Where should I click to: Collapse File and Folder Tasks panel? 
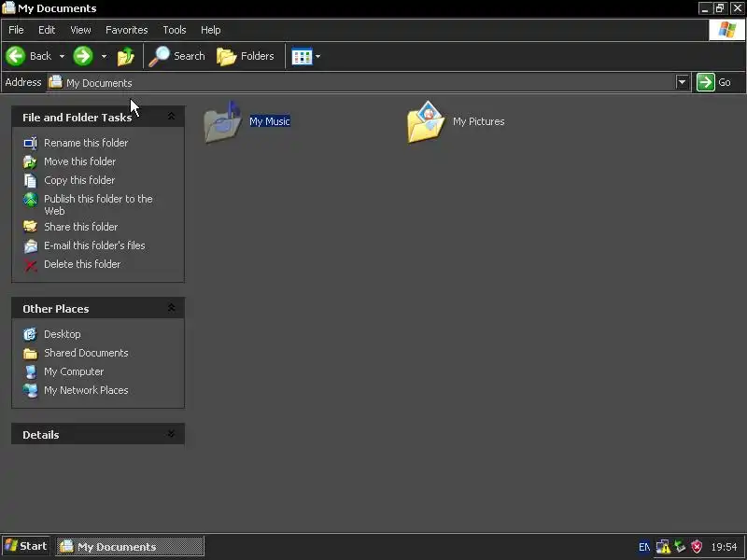171,117
